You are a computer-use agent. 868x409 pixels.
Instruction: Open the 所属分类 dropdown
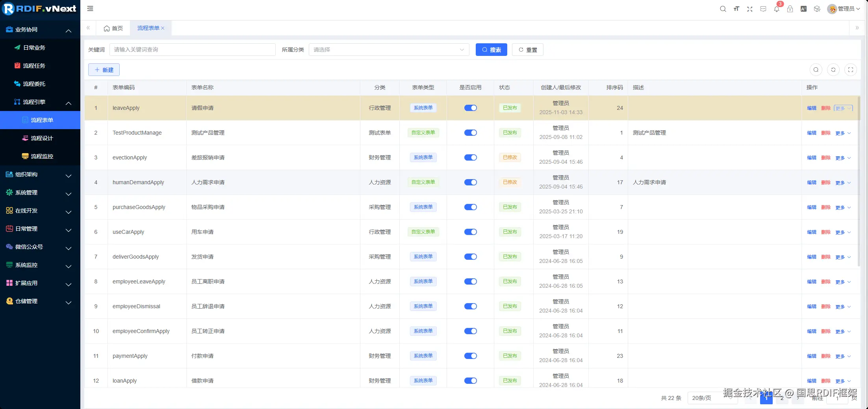(388, 50)
